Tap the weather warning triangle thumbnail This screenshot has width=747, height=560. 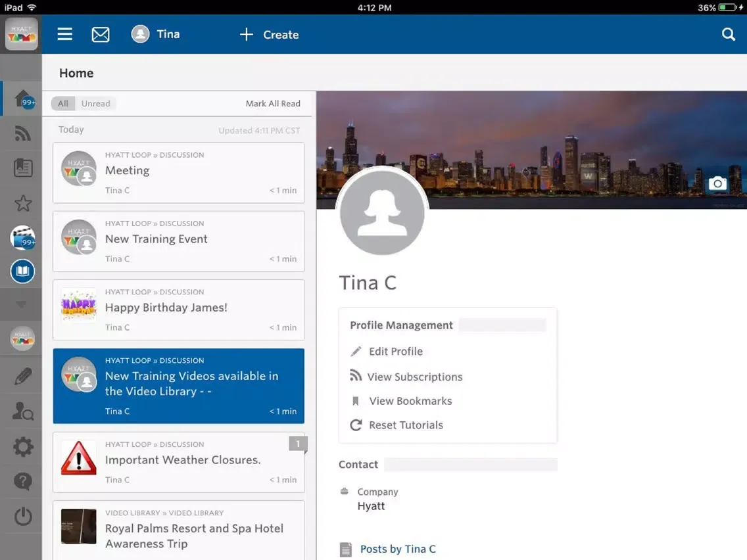(x=79, y=458)
